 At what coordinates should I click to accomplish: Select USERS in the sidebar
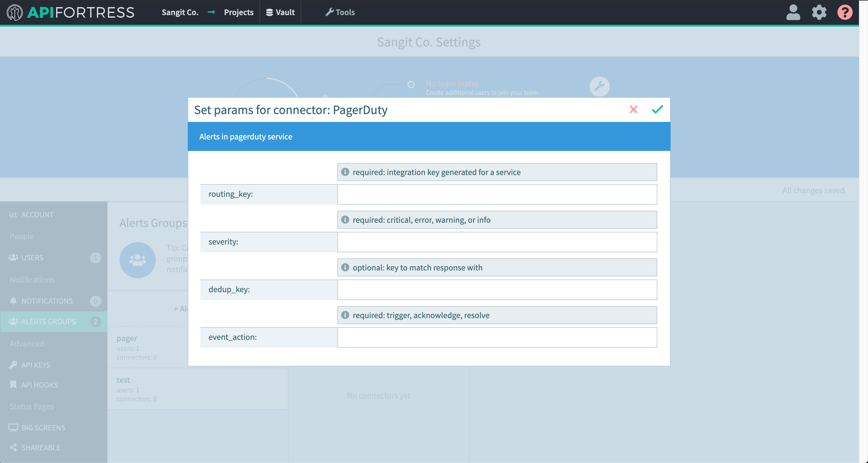54,257
